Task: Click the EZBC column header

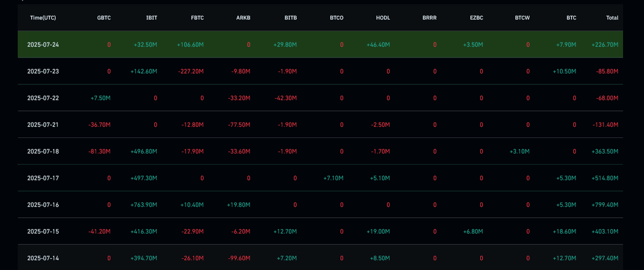Action: coord(476,18)
